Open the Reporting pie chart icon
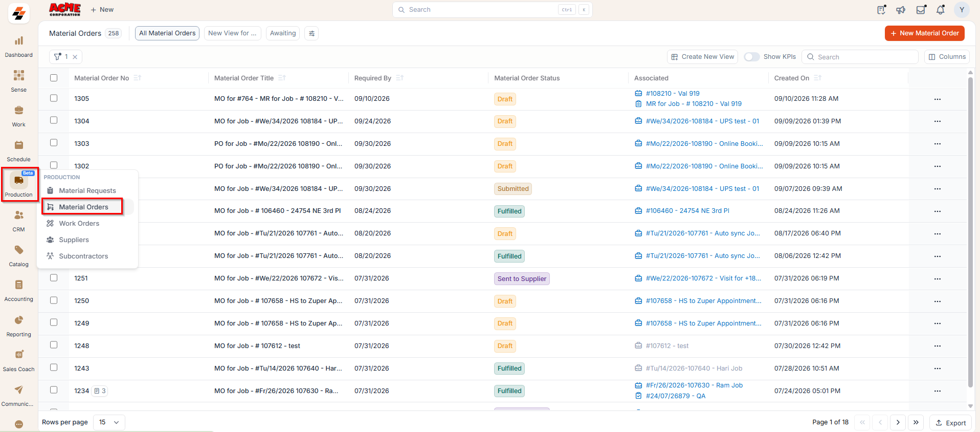 19,320
